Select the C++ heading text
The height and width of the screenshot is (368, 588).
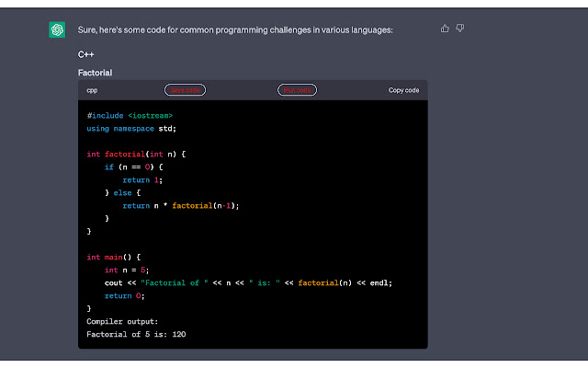(x=85, y=55)
